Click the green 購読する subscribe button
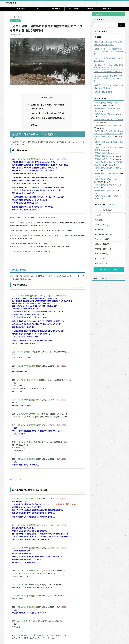The width and height of the screenshot is (129, 644). click(x=108, y=14)
